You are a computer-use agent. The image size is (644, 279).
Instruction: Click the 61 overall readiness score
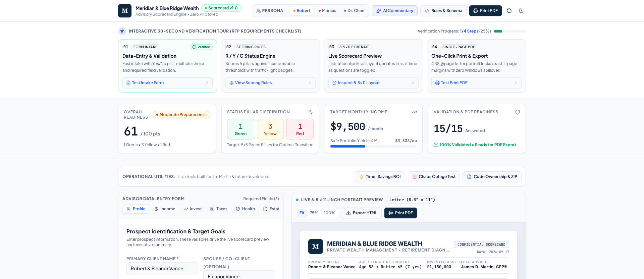pos(131,131)
